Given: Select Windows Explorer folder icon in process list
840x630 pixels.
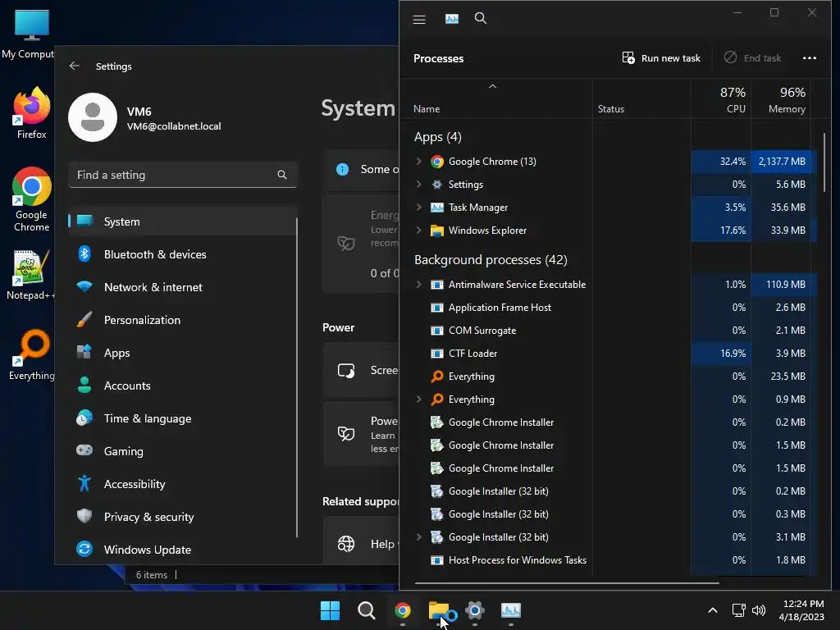Looking at the screenshot, I should 437,231.
